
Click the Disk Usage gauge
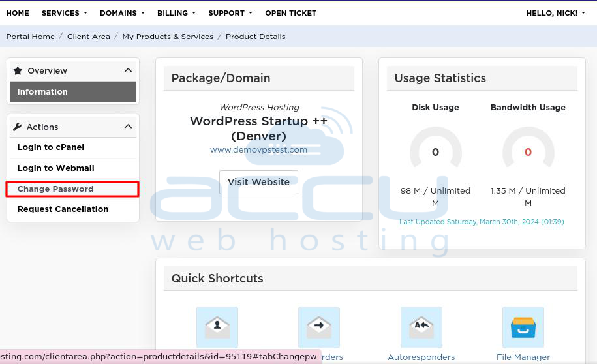click(x=436, y=149)
